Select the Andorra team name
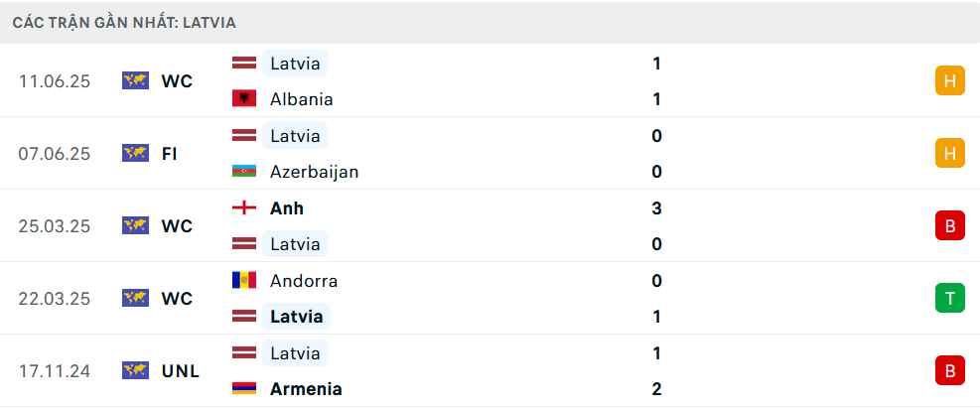Viewport: 980px width, 408px height. [304, 281]
